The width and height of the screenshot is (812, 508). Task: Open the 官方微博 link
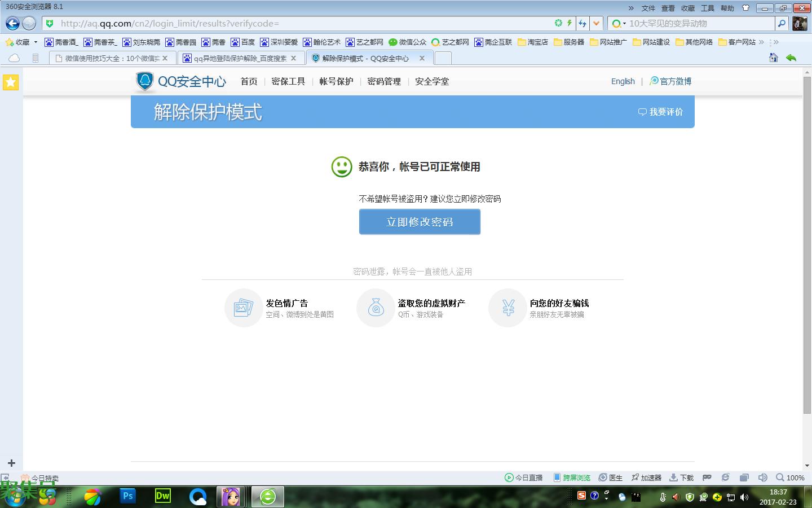tap(670, 81)
